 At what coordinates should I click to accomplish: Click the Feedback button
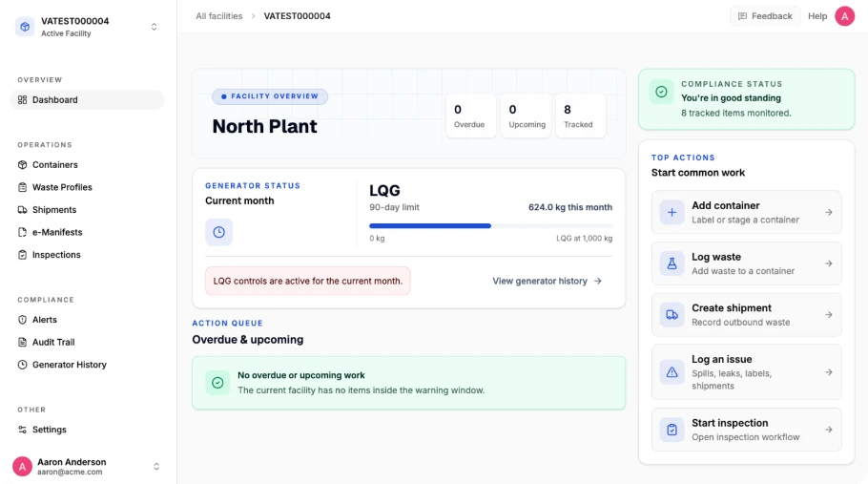click(765, 16)
